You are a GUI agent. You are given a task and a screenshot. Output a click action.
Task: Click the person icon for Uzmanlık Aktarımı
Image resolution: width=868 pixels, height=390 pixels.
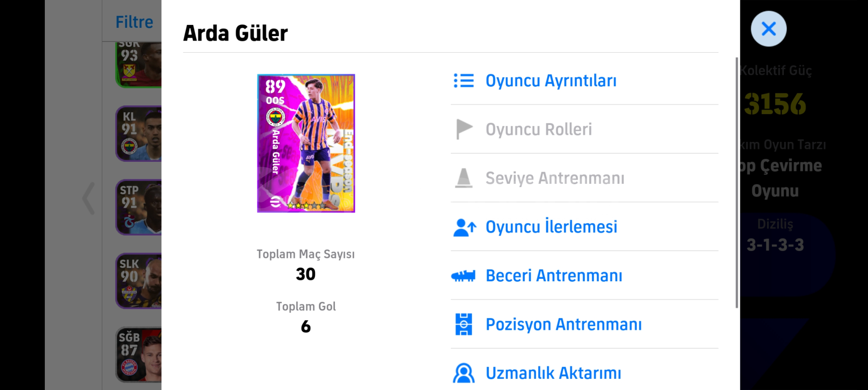pos(463,373)
